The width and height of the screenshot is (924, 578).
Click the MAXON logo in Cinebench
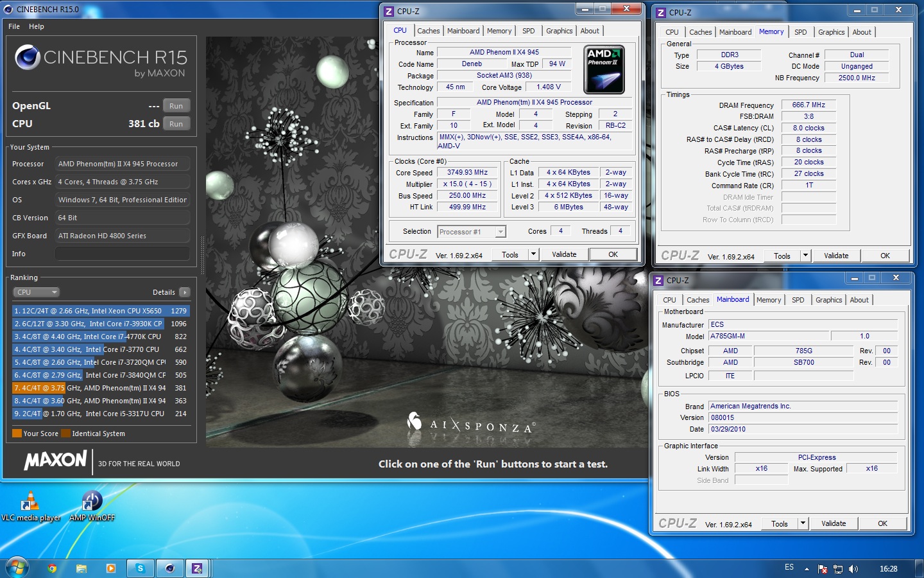(56, 460)
